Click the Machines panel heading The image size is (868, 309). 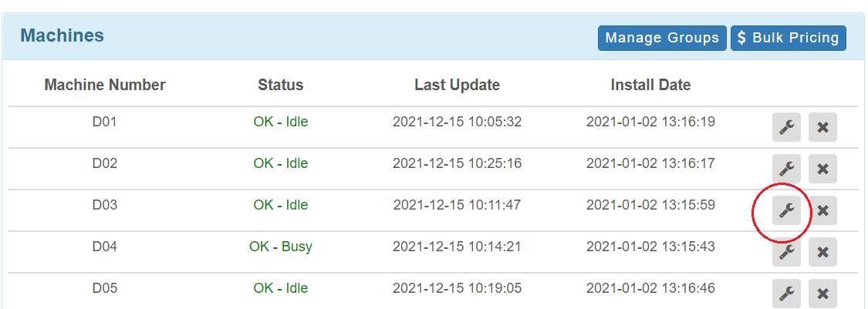62,35
